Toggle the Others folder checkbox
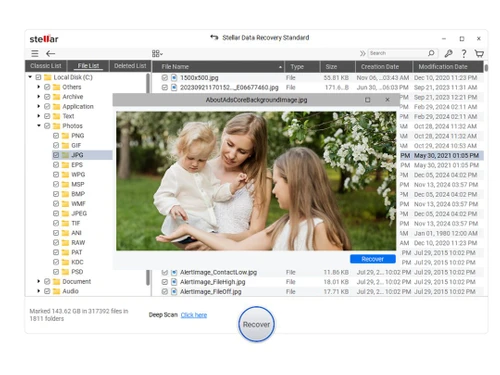 click(x=47, y=87)
